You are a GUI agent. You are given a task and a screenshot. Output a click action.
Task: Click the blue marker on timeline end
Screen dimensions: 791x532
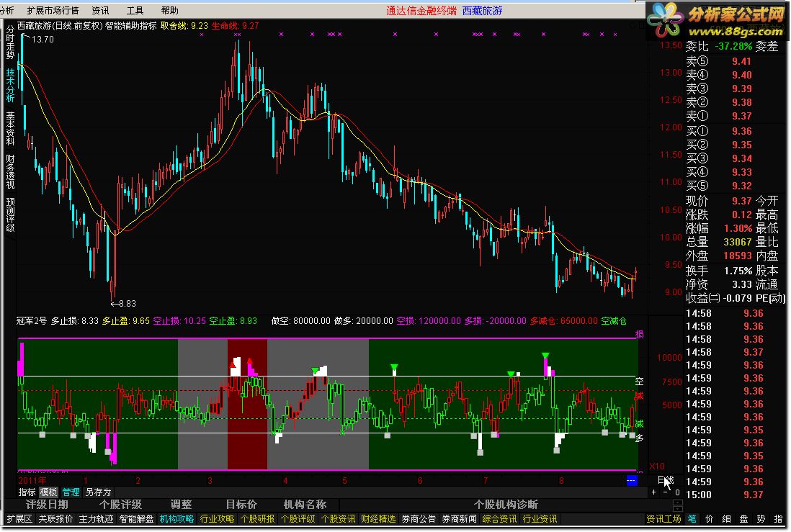[631, 481]
